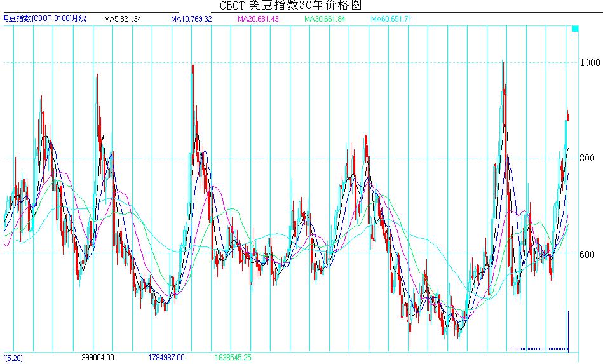The image size is (603, 364).
Task: Click the 600 price axis label
Action: [587, 255]
